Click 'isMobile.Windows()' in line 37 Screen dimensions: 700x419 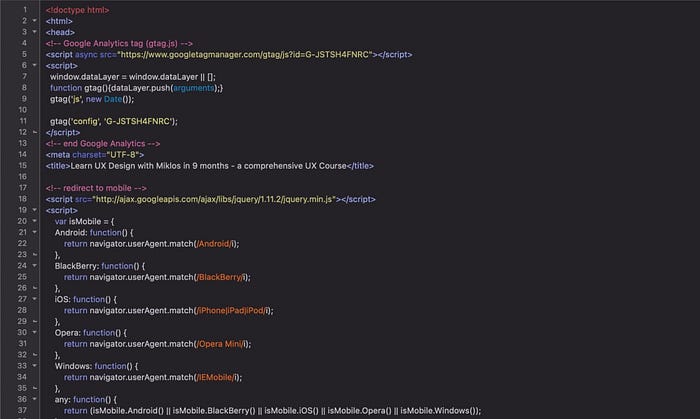pos(438,411)
